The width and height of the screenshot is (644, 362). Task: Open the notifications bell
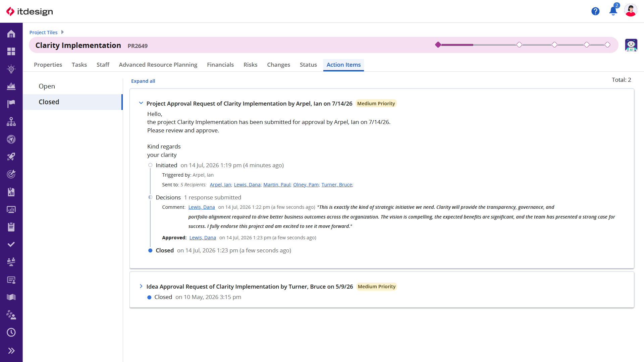point(613,11)
